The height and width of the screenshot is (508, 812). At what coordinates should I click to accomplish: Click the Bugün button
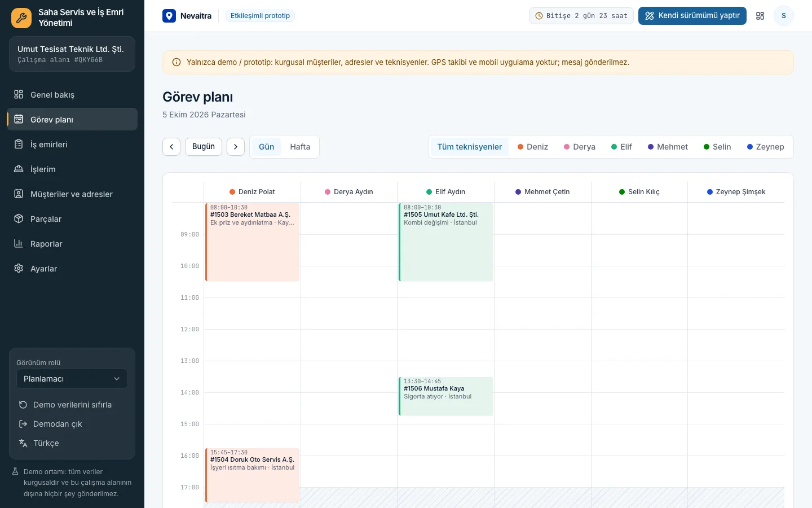click(x=204, y=147)
